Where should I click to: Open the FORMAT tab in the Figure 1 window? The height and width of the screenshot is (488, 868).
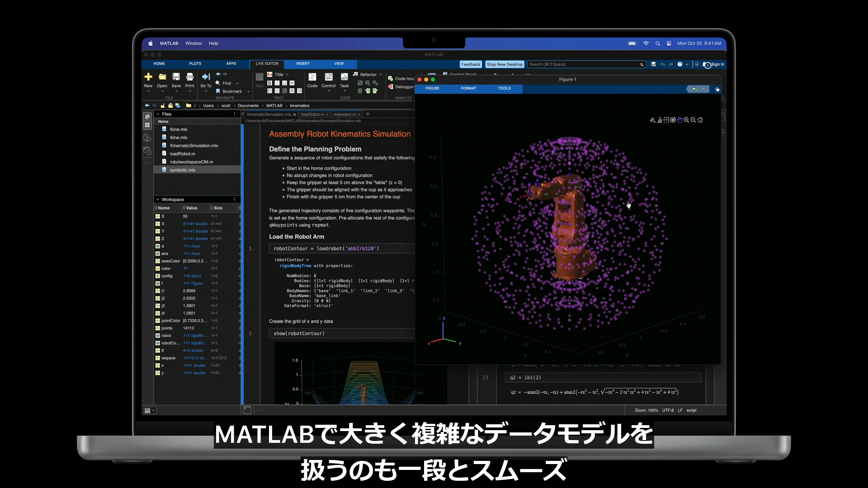click(468, 89)
